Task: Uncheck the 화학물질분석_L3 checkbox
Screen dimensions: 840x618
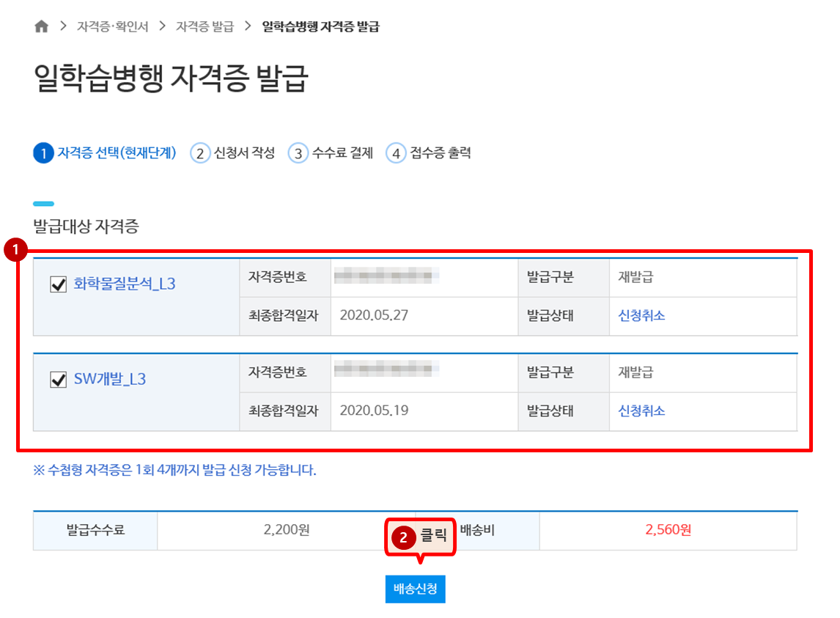Action: pyautogui.click(x=58, y=284)
